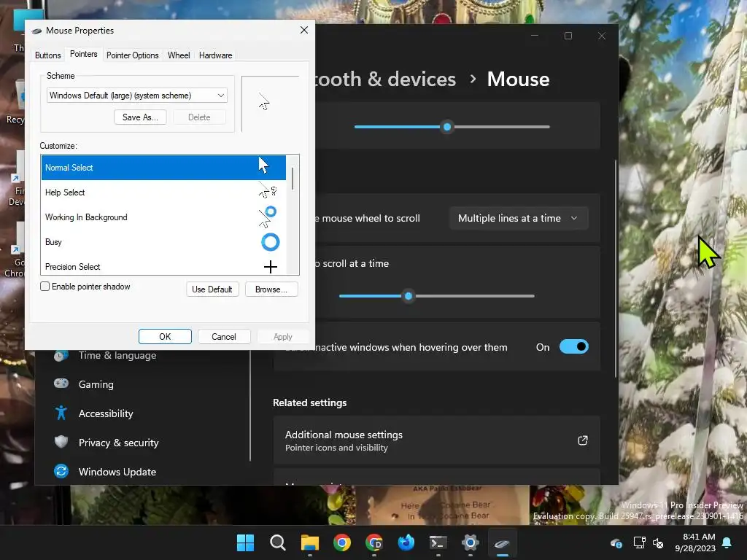The image size is (747, 560).
Task: Click the Use Default button
Action: (x=212, y=289)
